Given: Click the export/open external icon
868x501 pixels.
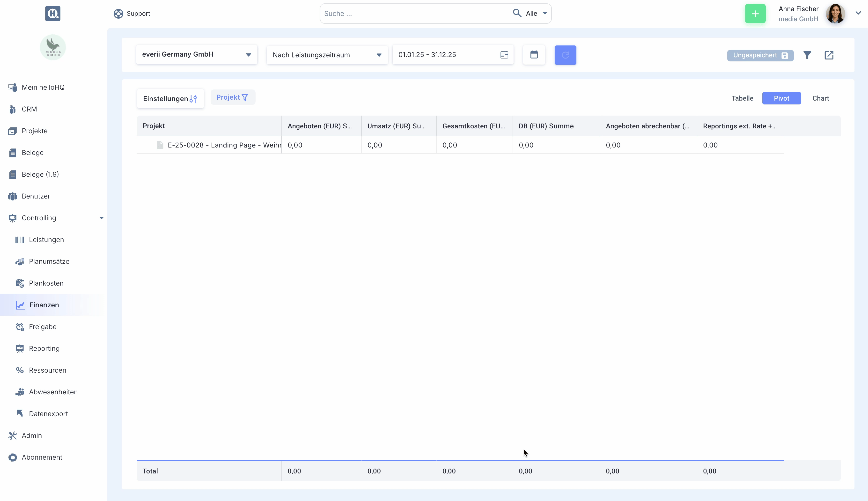Looking at the screenshot, I should [829, 55].
